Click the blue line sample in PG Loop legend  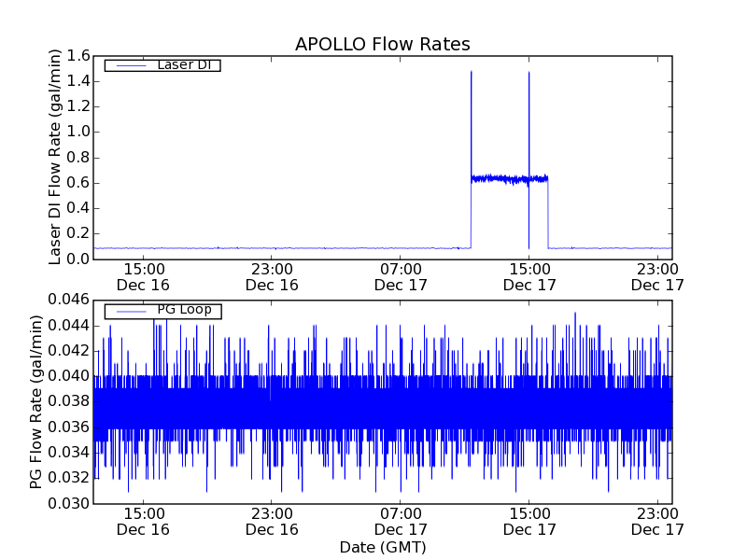click(129, 311)
